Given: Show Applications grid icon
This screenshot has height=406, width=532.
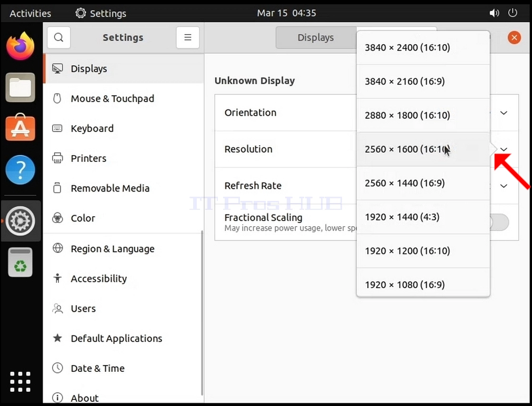Looking at the screenshot, I should click(x=21, y=382).
